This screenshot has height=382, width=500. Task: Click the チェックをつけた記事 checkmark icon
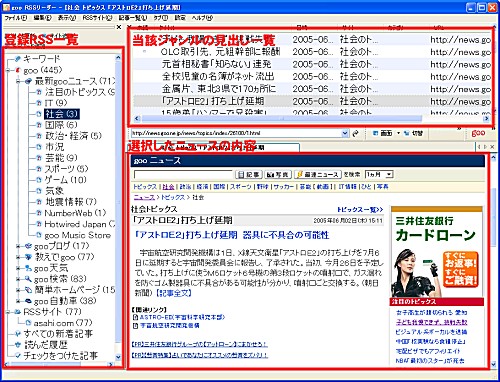pyautogui.click(x=18, y=356)
